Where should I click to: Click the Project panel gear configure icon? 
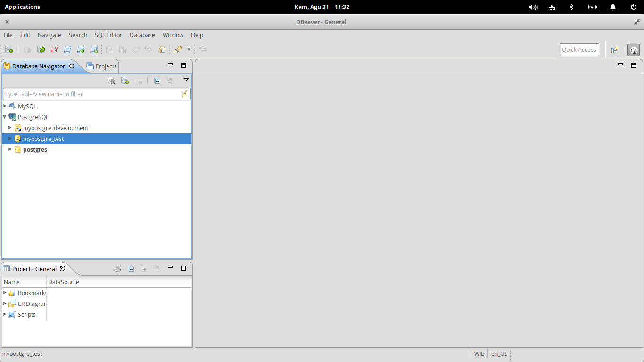[118, 269]
